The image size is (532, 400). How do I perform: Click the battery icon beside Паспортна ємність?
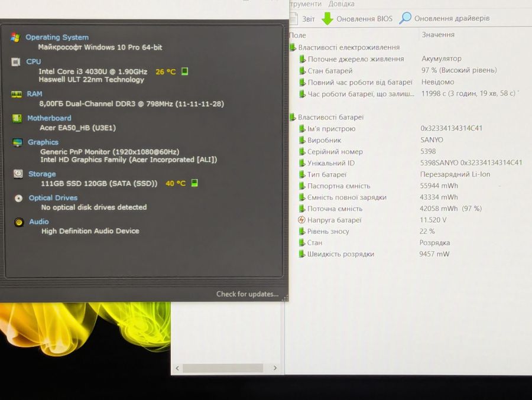click(301, 186)
